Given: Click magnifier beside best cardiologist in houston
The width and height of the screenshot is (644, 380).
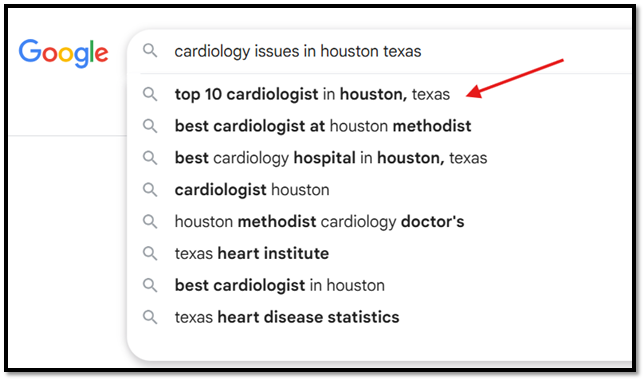Looking at the screenshot, I should pyautogui.click(x=150, y=285).
